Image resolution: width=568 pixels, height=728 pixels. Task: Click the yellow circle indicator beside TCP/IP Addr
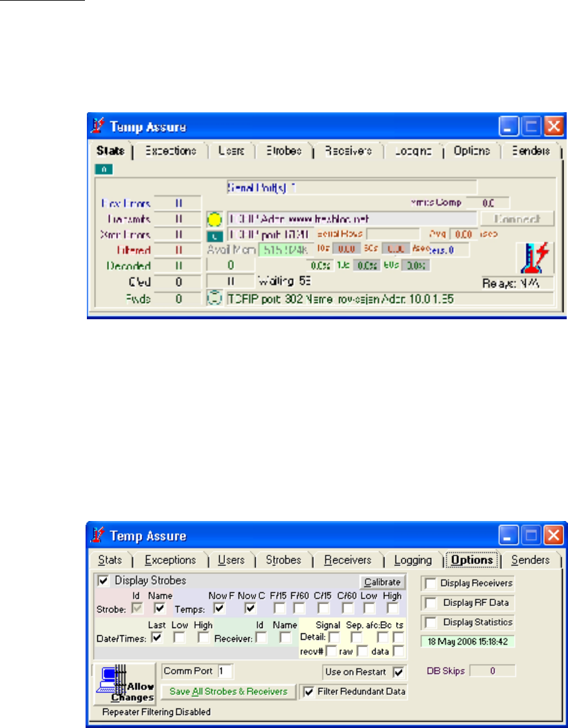(215, 219)
